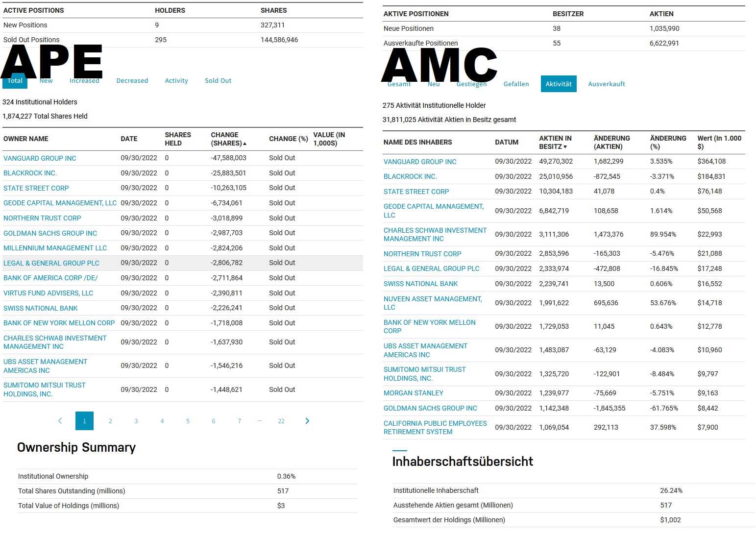Viewport: 756px width, 535px height.
Task: Open MORGAN STANLEY link
Action: click(414, 393)
